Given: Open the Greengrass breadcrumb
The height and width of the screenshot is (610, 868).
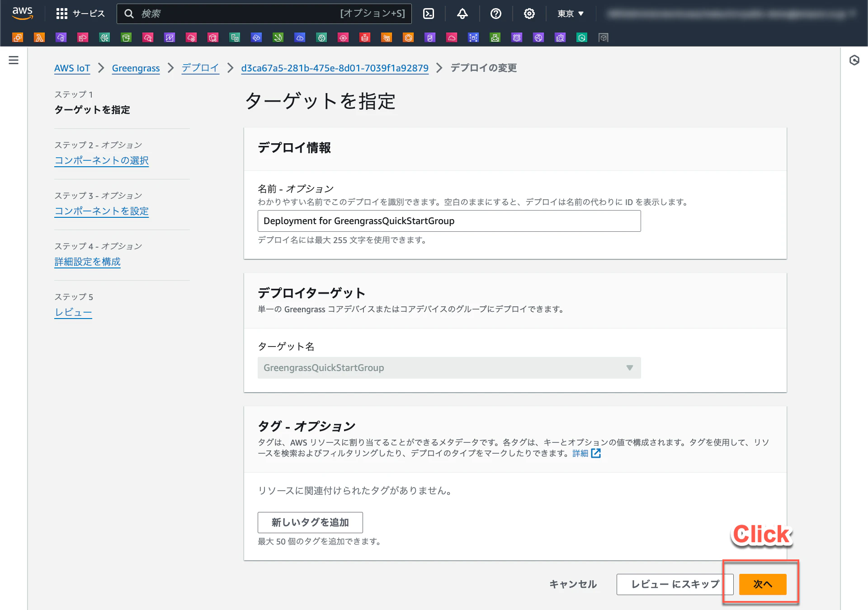Looking at the screenshot, I should pos(136,68).
